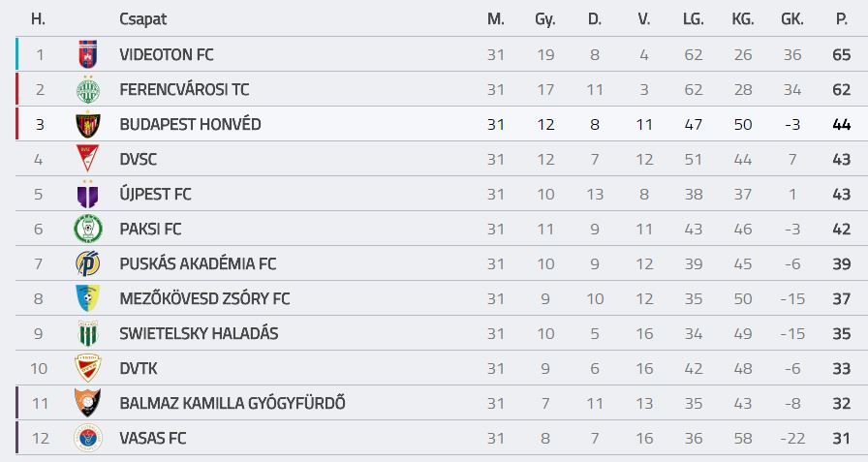Click the Swietelsky Haladás striped crest
Image resolution: width=868 pixels, height=462 pixels.
(x=88, y=333)
